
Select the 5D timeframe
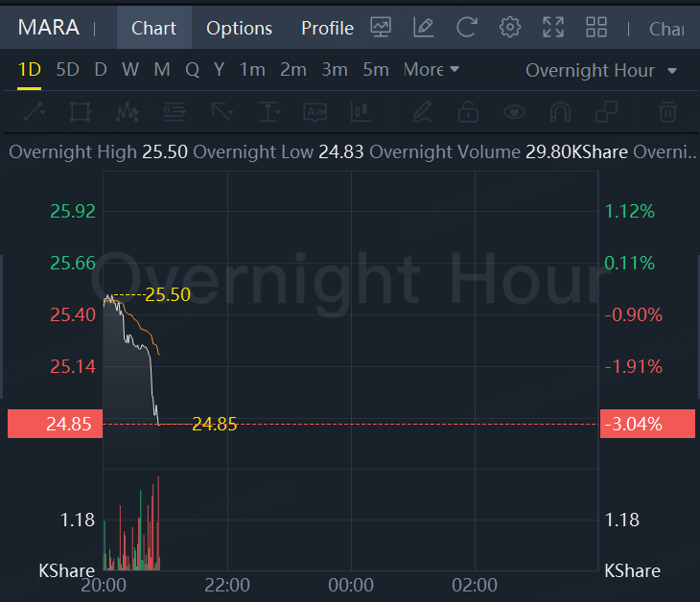67,70
